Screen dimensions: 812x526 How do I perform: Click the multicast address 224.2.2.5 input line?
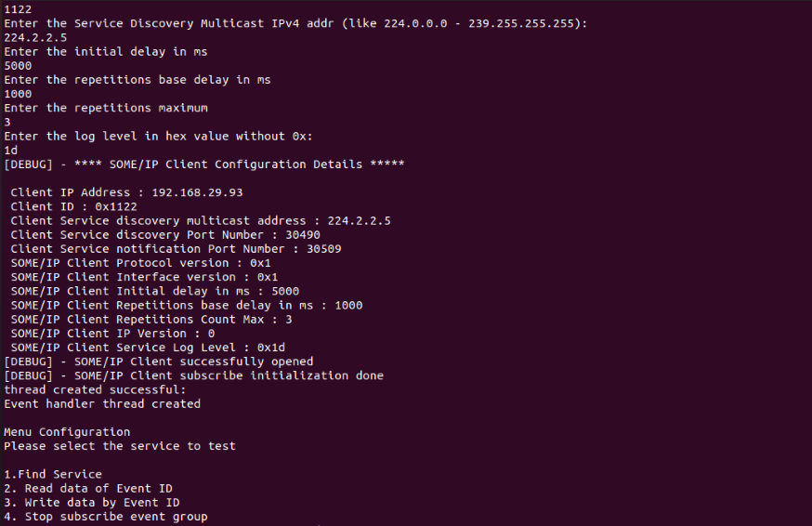coord(35,37)
